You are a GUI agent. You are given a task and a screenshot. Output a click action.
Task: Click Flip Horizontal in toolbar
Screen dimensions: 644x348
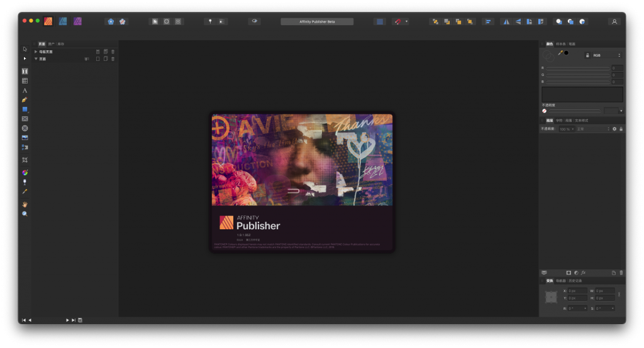506,22
